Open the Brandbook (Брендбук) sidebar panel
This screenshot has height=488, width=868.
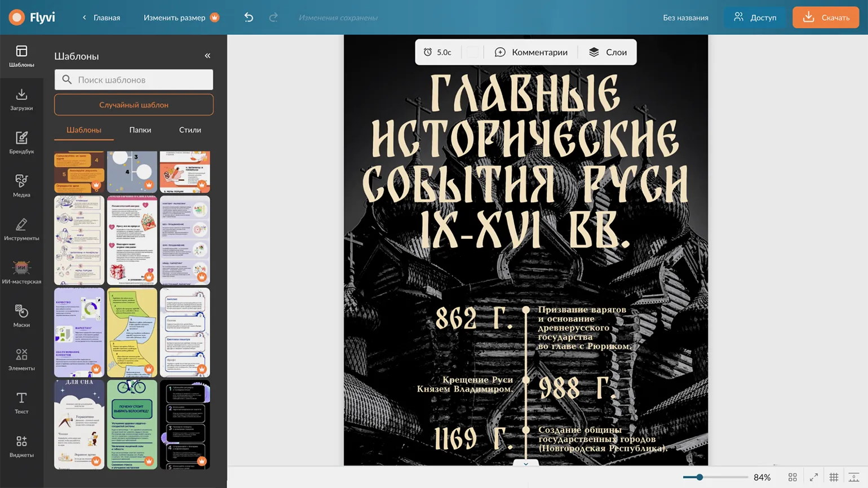click(x=21, y=143)
